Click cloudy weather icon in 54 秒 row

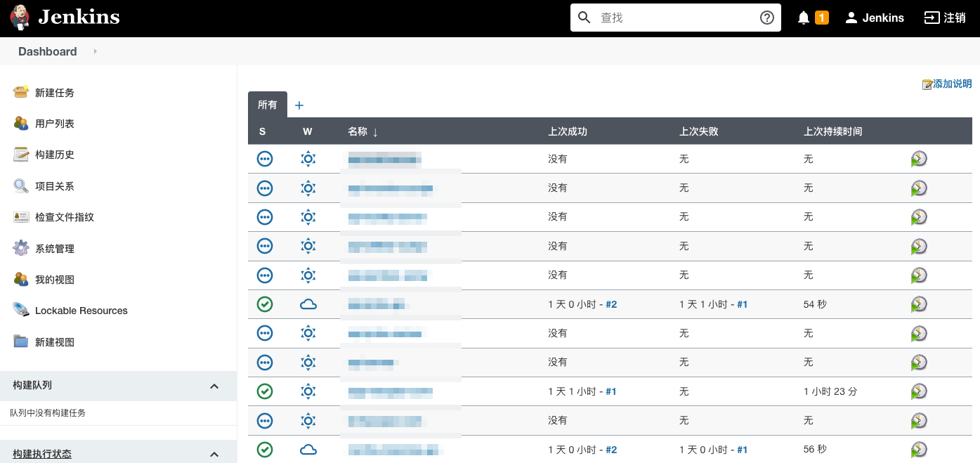pos(308,304)
